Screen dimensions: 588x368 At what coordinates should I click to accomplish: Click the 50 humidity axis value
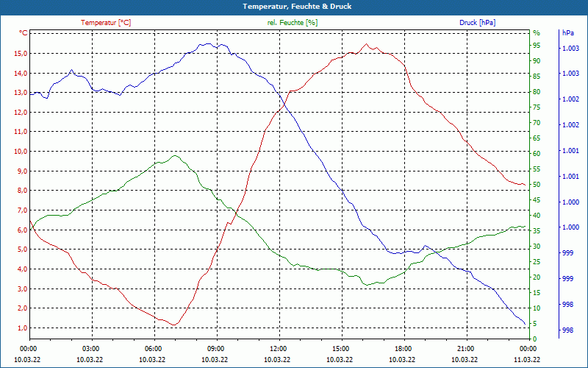(537, 185)
